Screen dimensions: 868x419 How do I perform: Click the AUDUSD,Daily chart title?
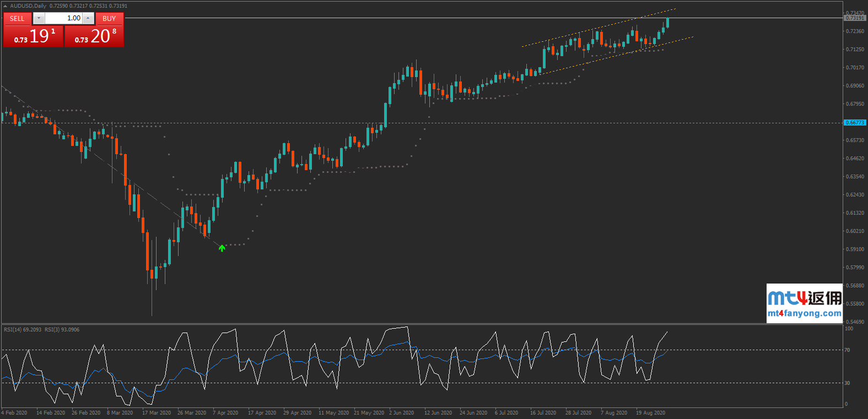tap(28, 6)
